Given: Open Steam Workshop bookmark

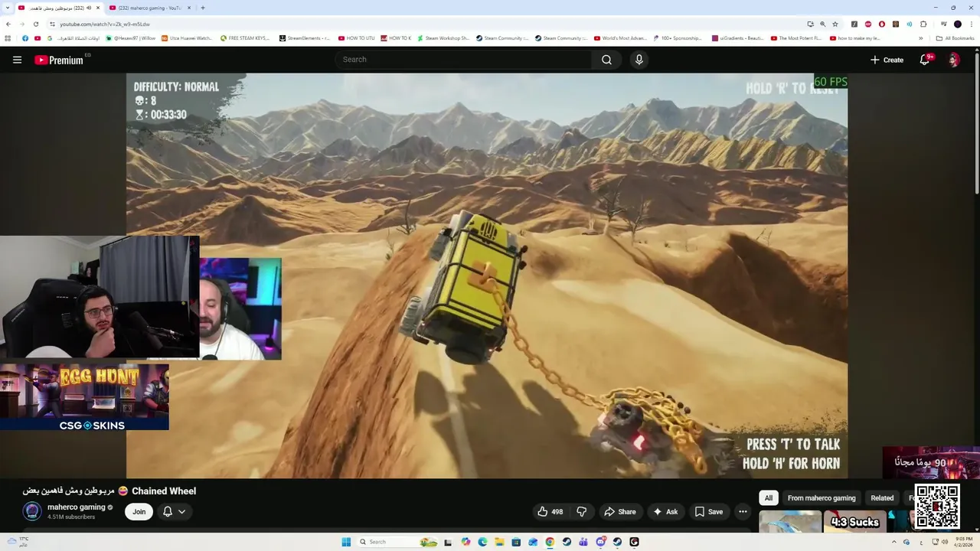Looking at the screenshot, I should click(443, 38).
